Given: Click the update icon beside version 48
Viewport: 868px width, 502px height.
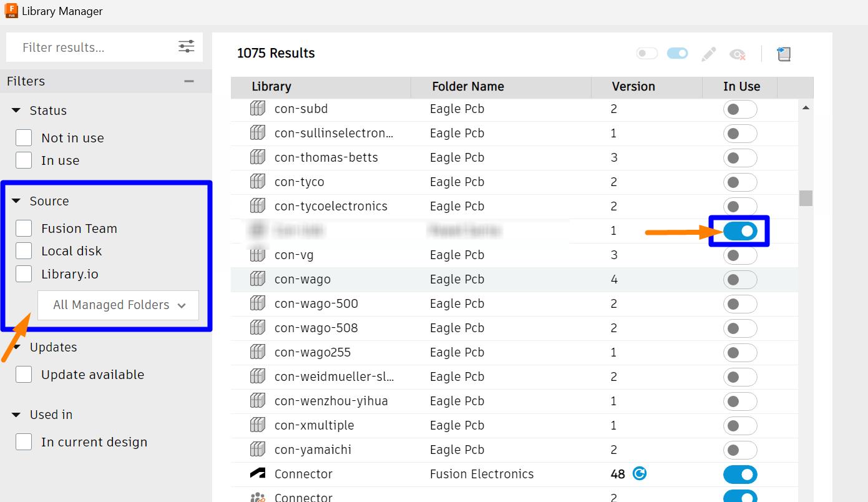Looking at the screenshot, I should (640, 474).
